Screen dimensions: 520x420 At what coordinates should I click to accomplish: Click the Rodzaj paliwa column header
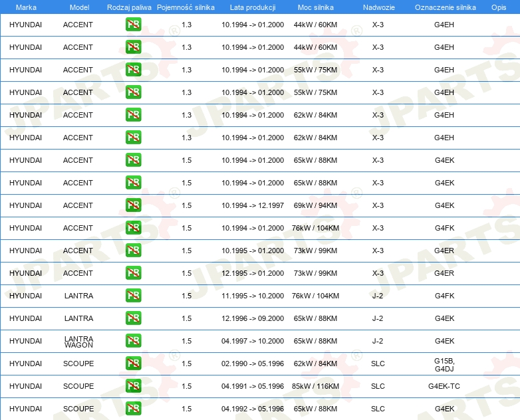tap(129, 7)
